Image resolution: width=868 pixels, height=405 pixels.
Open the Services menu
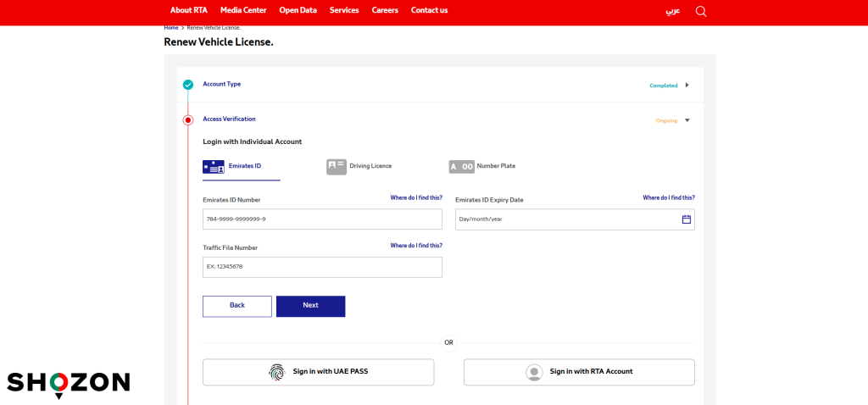click(344, 10)
